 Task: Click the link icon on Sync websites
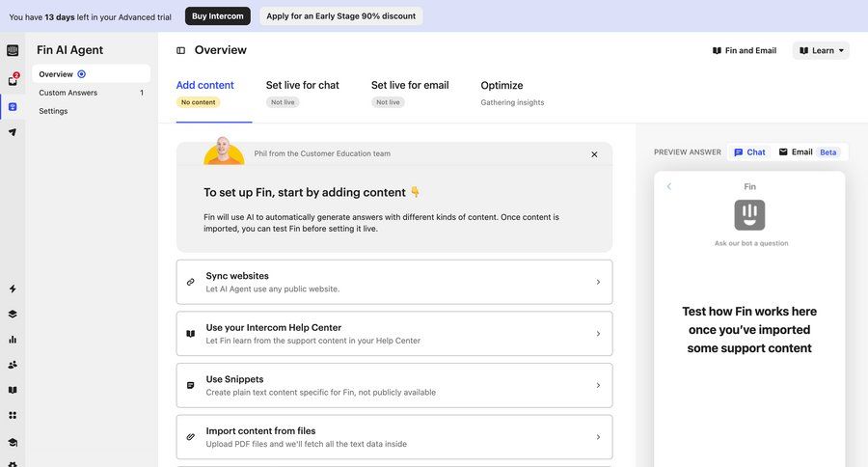click(x=190, y=282)
